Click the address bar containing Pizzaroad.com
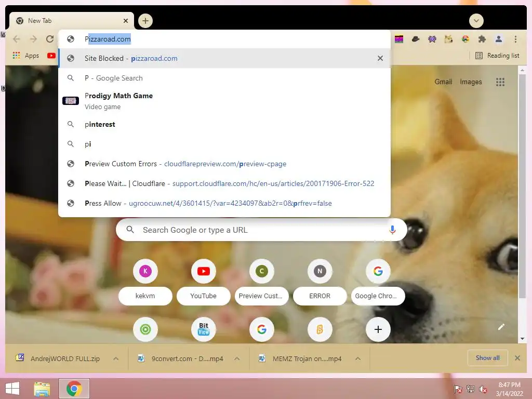The height and width of the screenshot is (399, 532). click(x=224, y=39)
